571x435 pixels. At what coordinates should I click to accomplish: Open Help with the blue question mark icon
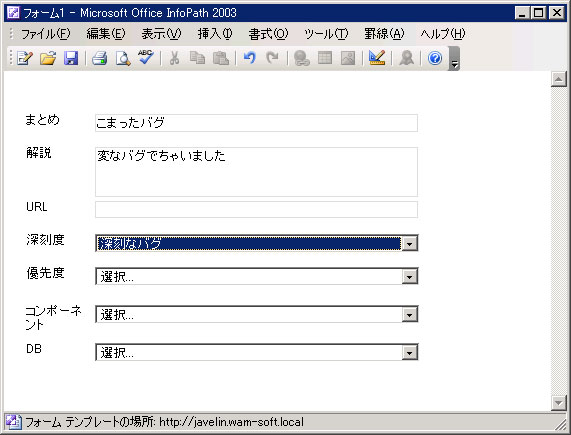[435, 58]
